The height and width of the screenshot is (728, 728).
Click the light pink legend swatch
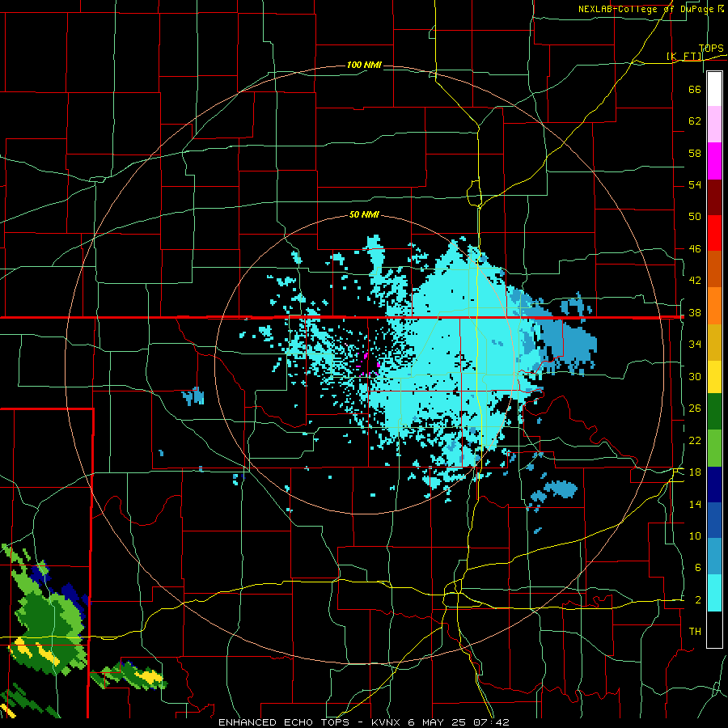[714, 125]
